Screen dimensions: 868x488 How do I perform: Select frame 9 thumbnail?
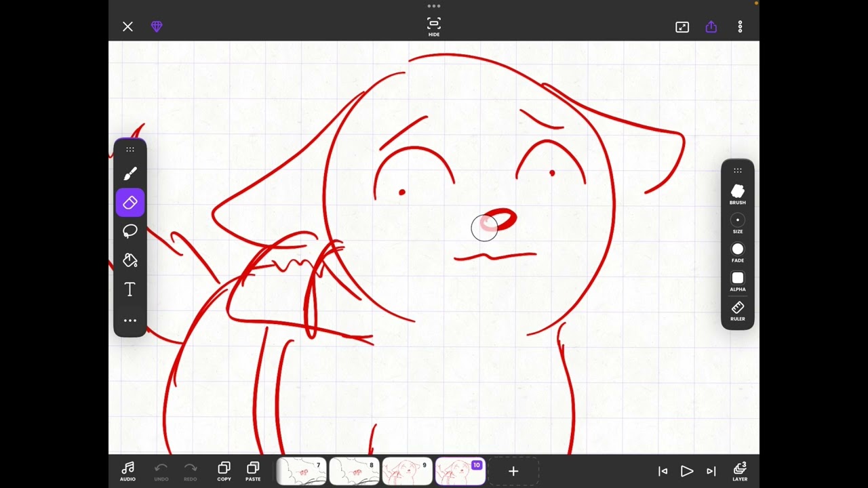(407, 471)
